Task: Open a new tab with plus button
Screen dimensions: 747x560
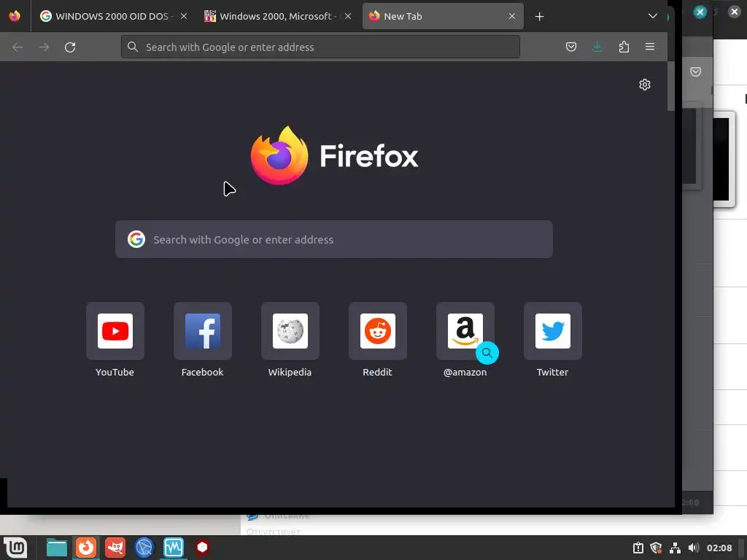Action: [x=539, y=17]
